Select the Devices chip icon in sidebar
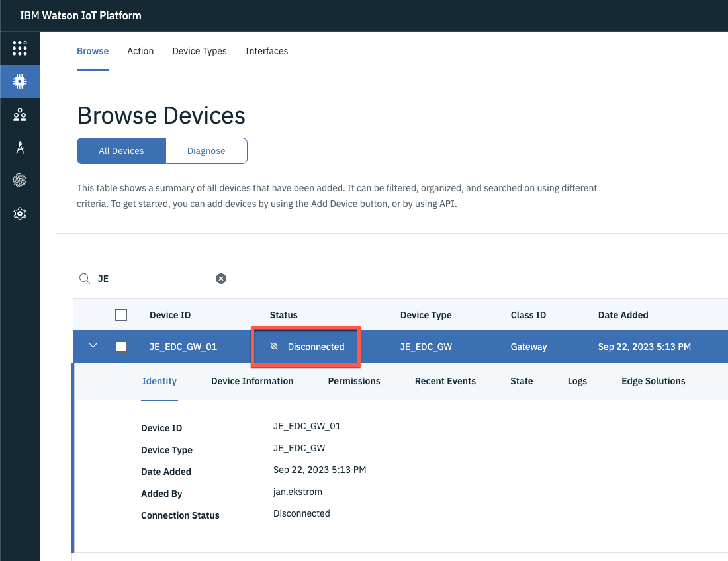Image resolution: width=728 pixels, height=561 pixels. [x=19, y=81]
